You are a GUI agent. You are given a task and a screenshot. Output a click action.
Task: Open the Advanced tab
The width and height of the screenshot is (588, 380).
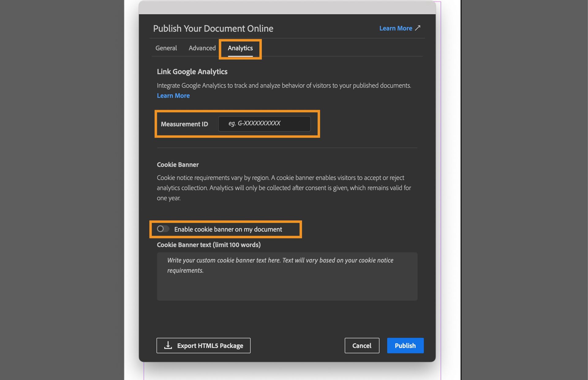(x=202, y=48)
